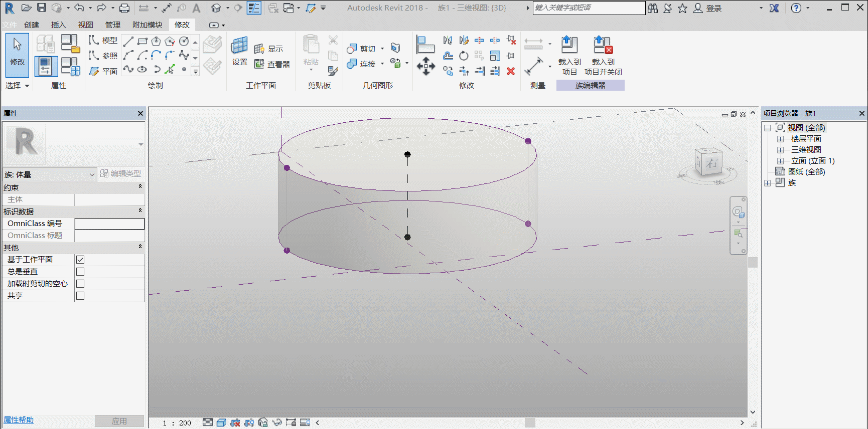
Task: Click the Rotate tool icon
Action: [464, 56]
